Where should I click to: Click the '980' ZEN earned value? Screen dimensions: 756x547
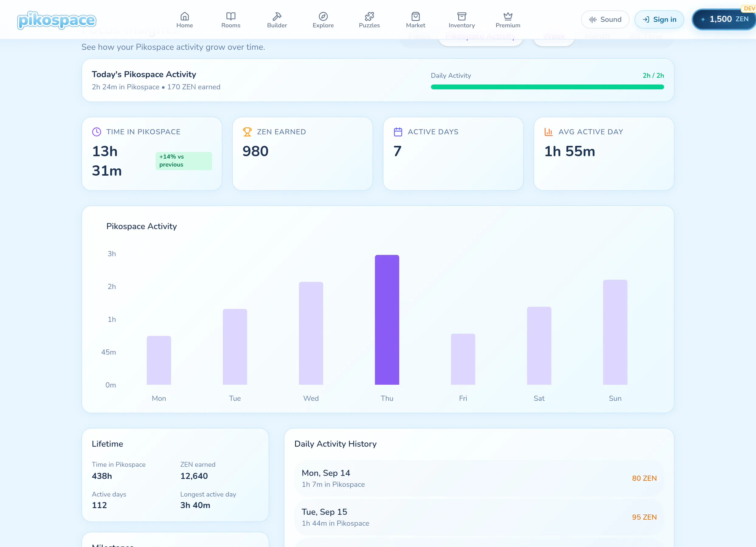pyautogui.click(x=255, y=151)
